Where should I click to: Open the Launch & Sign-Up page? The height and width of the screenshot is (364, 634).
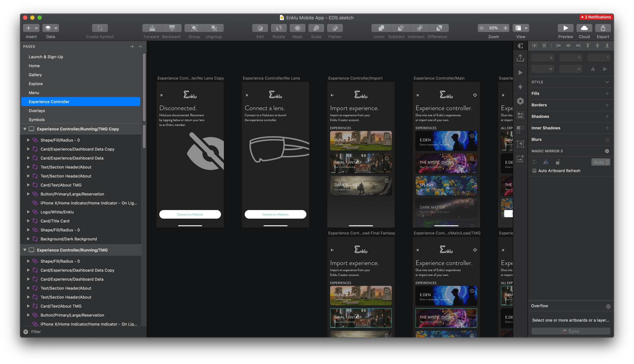tap(81, 57)
